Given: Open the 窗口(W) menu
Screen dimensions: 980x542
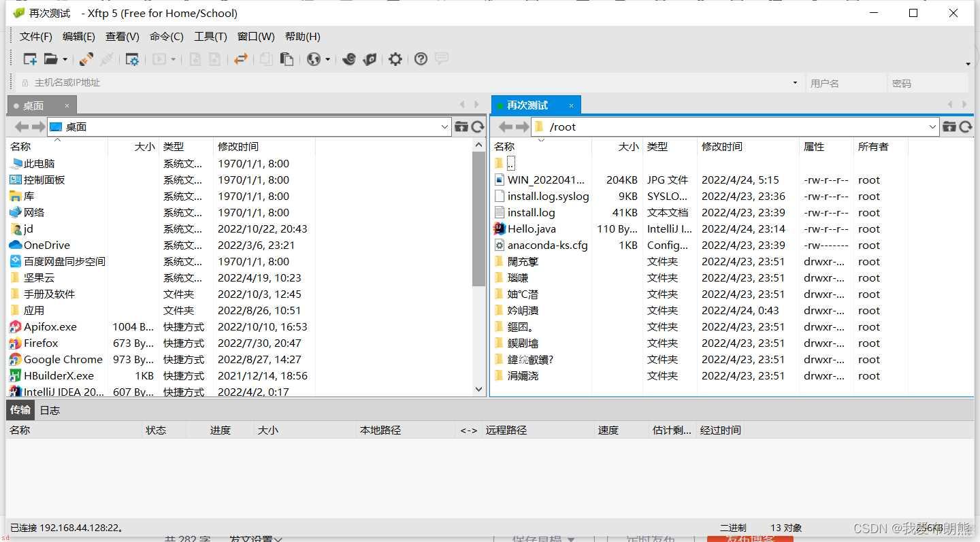Looking at the screenshot, I should 256,37.
